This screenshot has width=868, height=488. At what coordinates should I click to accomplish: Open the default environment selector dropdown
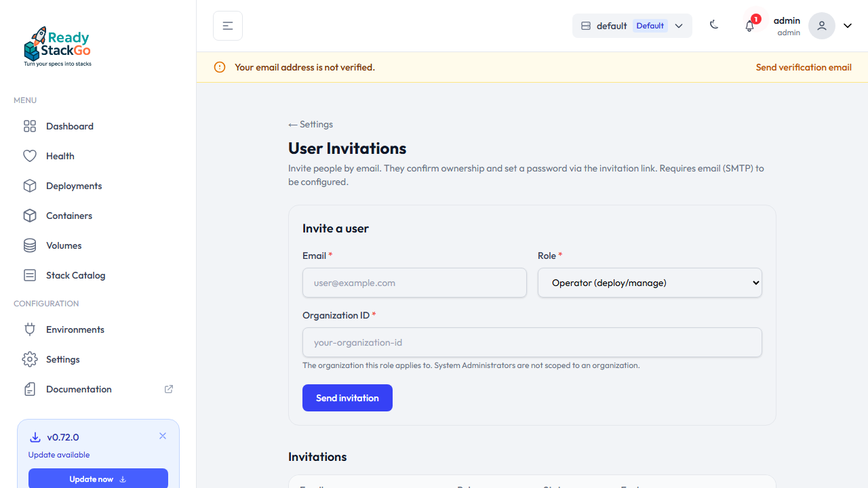click(632, 26)
